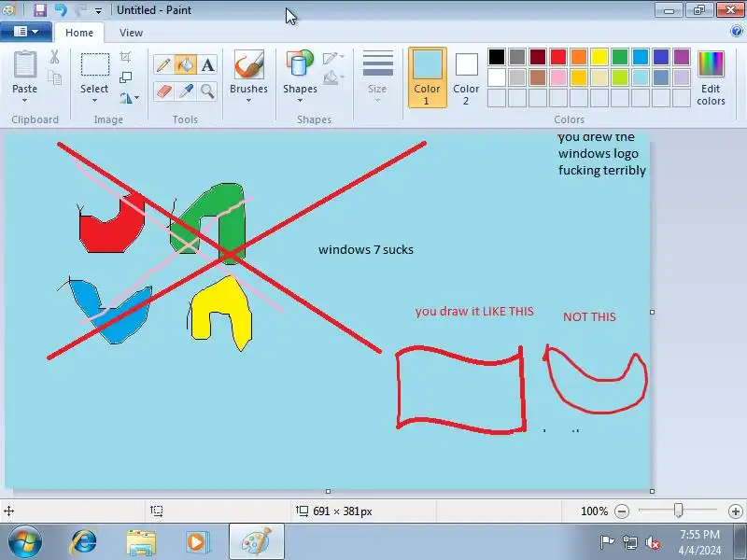
Task: Select the Fill with color bucket tool
Action: (186, 64)
